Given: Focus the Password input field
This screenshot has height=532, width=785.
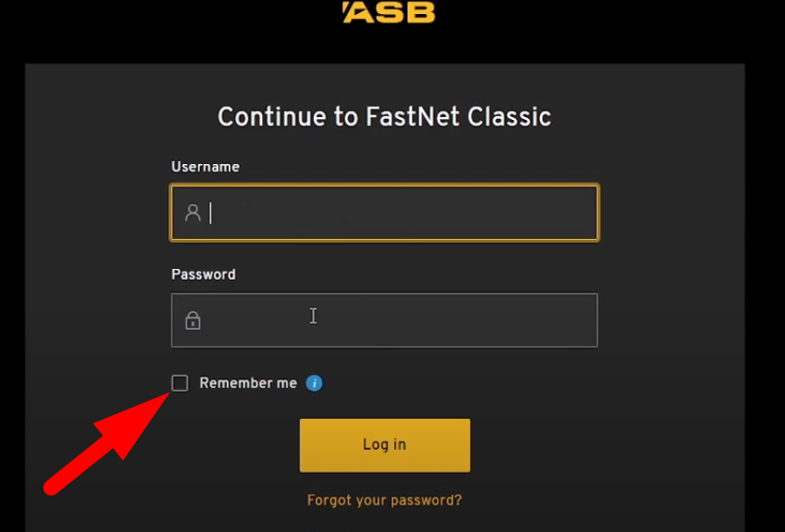Looking at the screenshot, I should tap(393, 320).
